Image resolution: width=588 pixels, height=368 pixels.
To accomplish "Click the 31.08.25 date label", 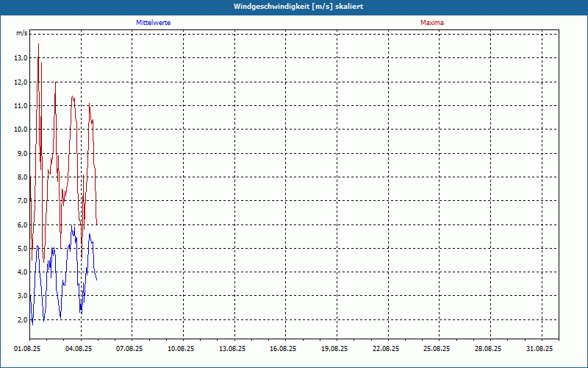I will coord(539,349).
